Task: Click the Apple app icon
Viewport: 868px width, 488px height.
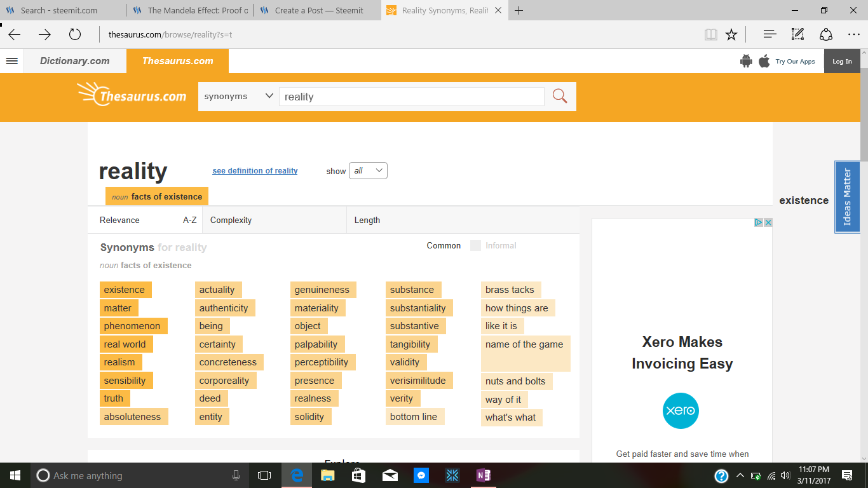Action: point(764,61)
